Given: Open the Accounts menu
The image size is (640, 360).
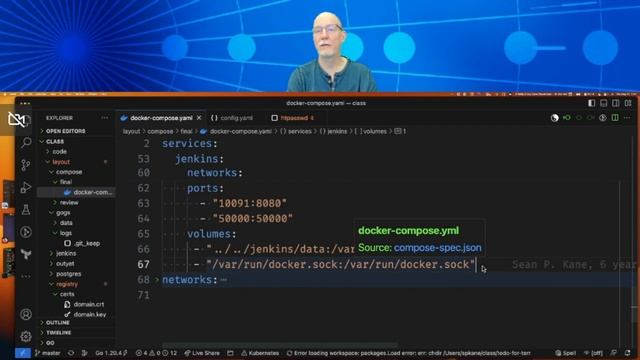Looking at the screenshot, I should click(x=26, y=314).
